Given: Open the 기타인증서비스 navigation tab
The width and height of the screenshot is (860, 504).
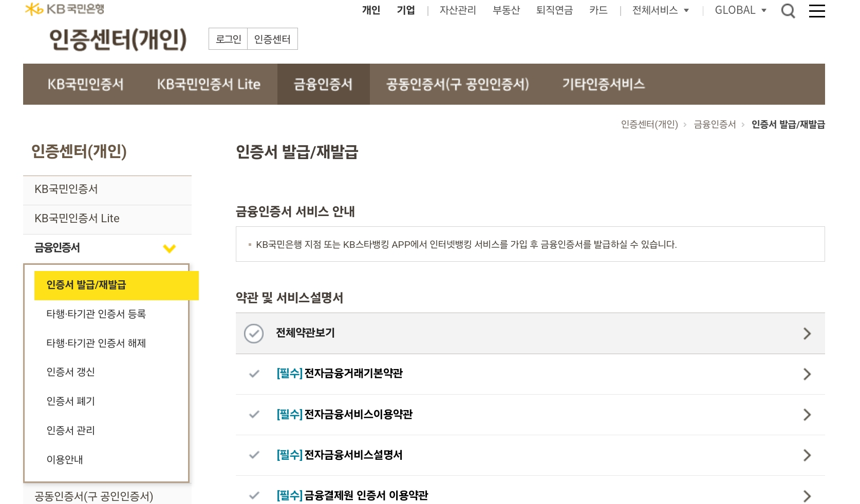Looking at the screenshot, I should pos(604,84).
